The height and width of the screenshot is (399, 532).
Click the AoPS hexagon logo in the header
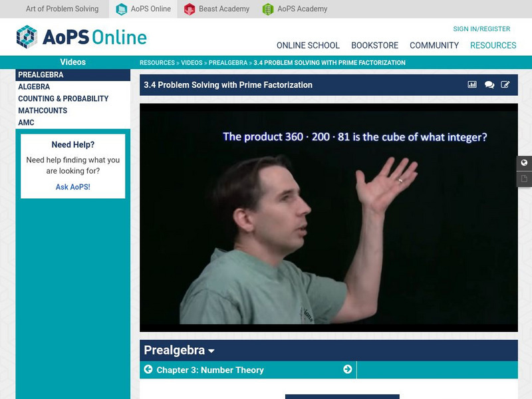coord(28,37)
